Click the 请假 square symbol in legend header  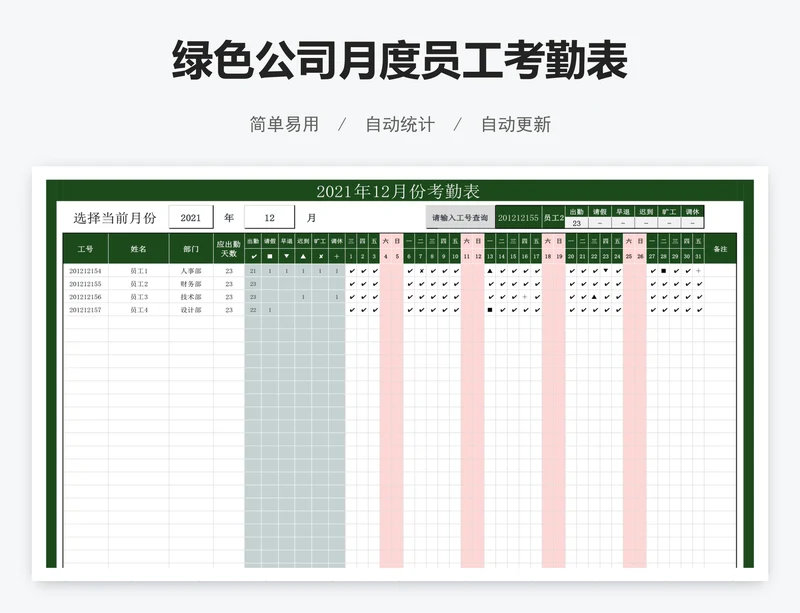pos(270,254)
